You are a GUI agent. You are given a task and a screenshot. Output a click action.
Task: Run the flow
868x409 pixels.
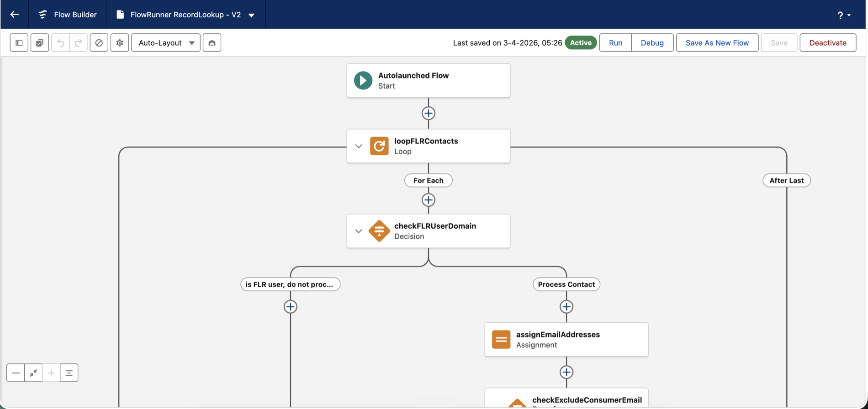615,43
